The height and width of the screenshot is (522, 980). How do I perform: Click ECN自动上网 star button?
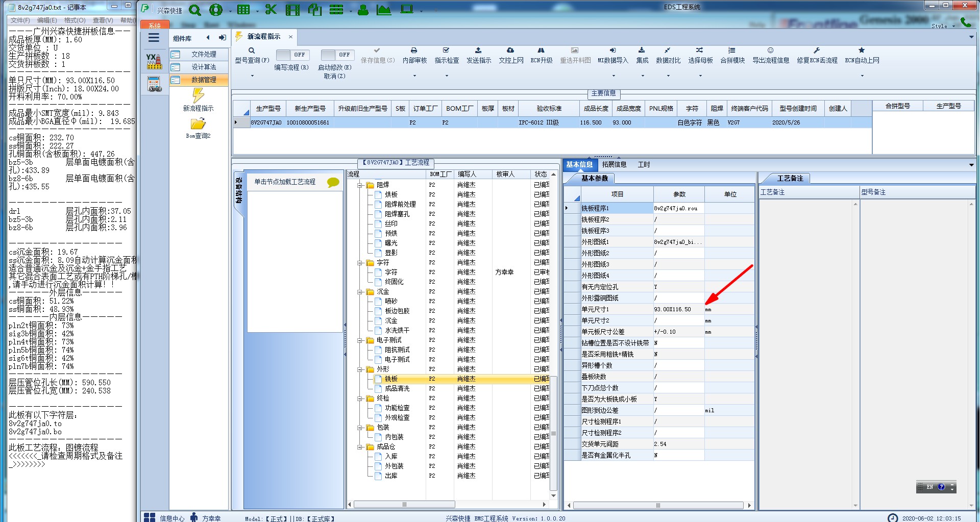pos(862,56)
